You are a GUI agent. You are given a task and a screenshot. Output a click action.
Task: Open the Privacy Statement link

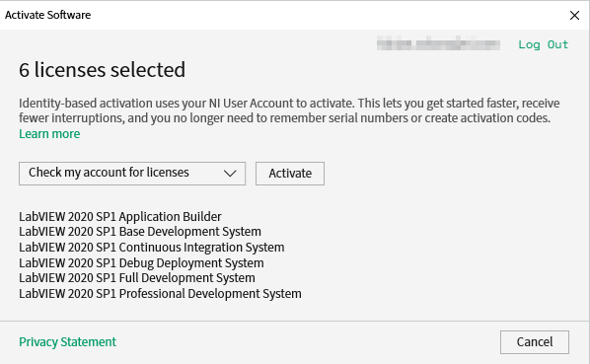[x=67, y=342]
